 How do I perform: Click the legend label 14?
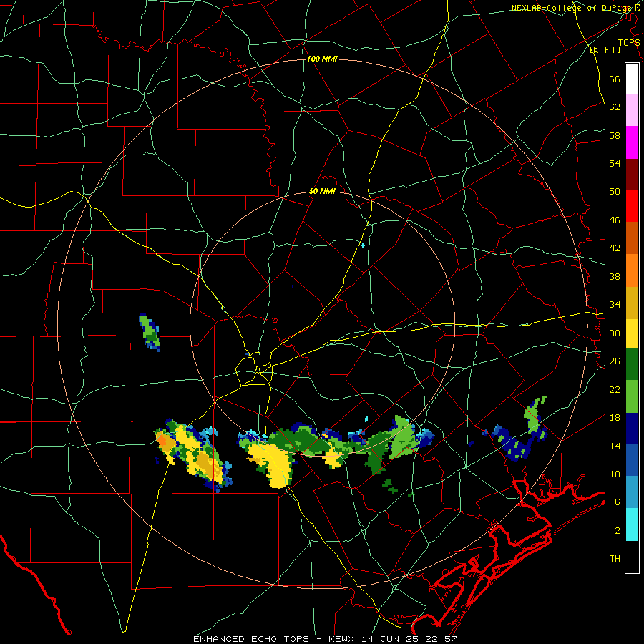(x=615, y=446)
